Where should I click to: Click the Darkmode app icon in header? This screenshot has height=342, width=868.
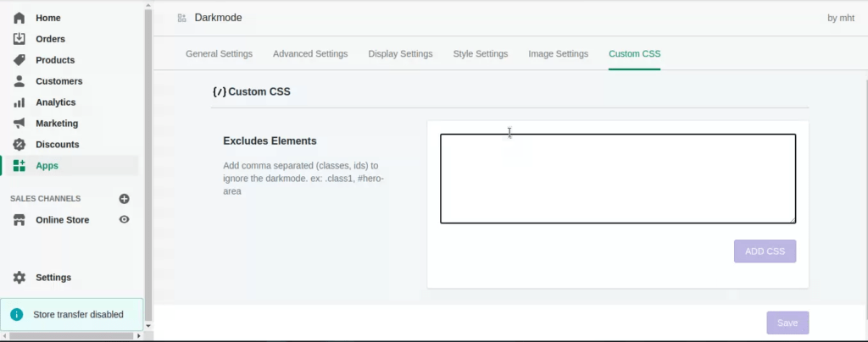click(x=181, y=18)
